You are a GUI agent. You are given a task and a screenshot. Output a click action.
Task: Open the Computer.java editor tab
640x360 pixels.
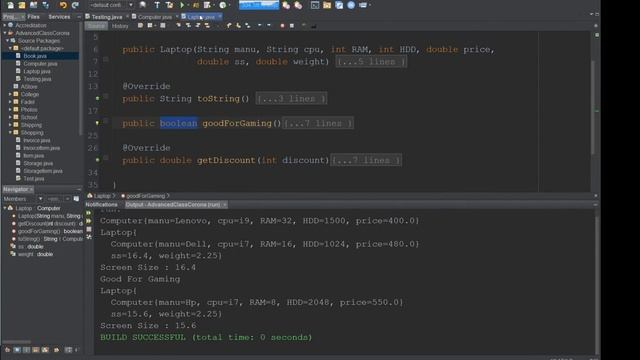pyautogui.click(x=154, y=17)
